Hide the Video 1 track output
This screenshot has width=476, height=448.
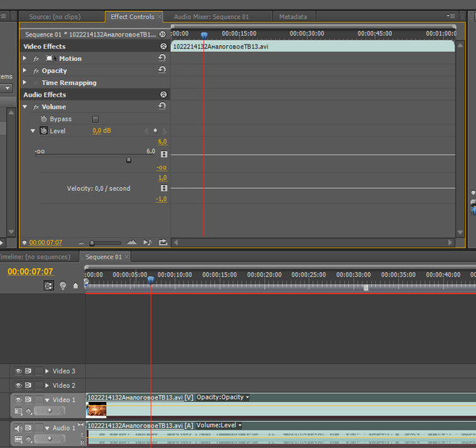pyautogui.click(x=18, y=400)
